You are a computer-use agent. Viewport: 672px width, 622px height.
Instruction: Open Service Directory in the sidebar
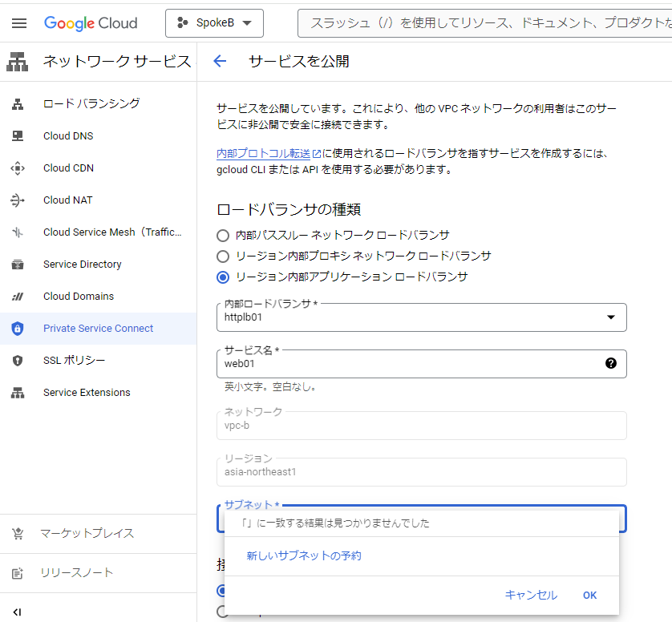pos(83,265)
